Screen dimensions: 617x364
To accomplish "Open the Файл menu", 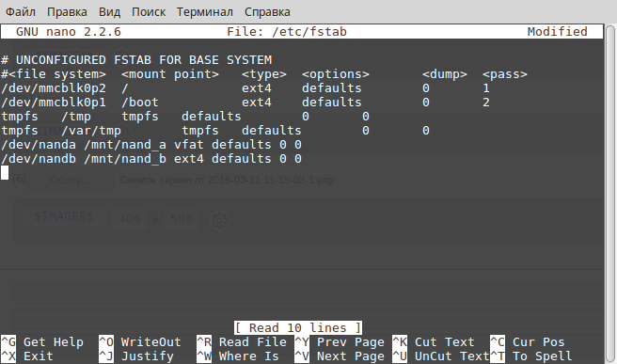I will (21, 12).
